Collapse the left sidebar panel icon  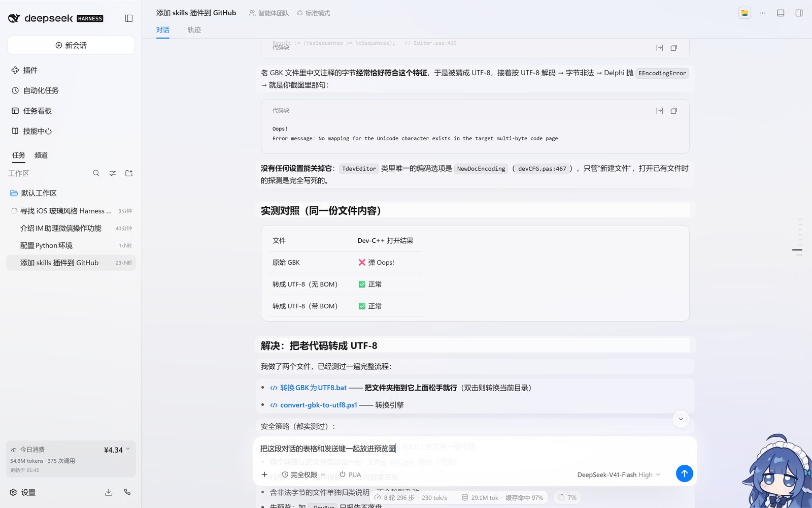(x=129, y=18)
